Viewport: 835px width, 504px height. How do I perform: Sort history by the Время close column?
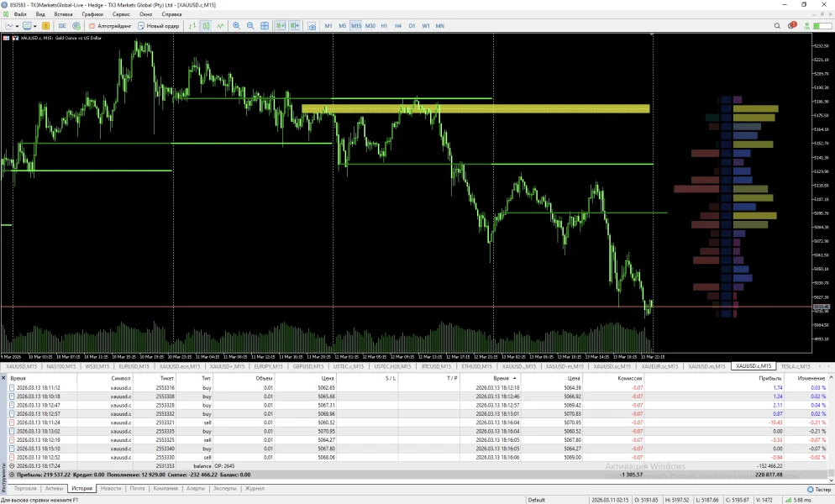click(502, 379)
